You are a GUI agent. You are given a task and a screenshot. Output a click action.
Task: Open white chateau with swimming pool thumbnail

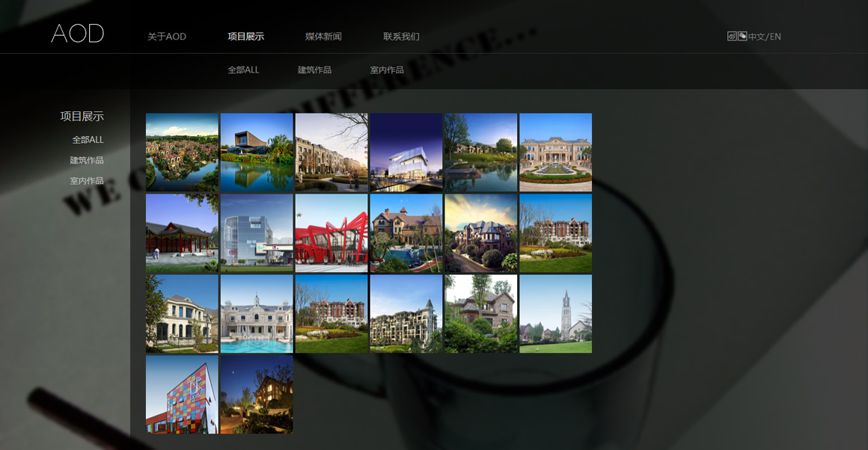[x=257, y=314]
